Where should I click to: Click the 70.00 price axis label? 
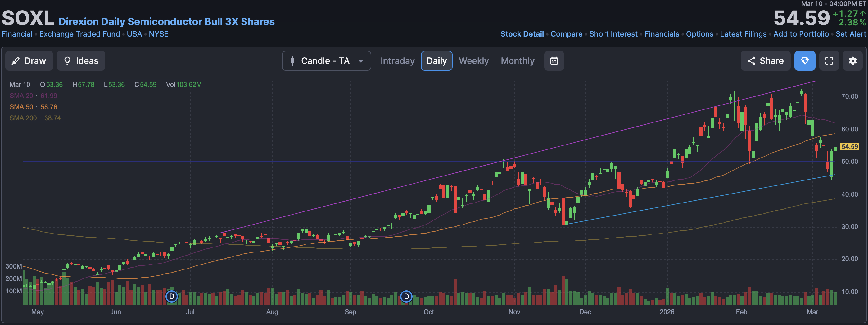point(849,96)
